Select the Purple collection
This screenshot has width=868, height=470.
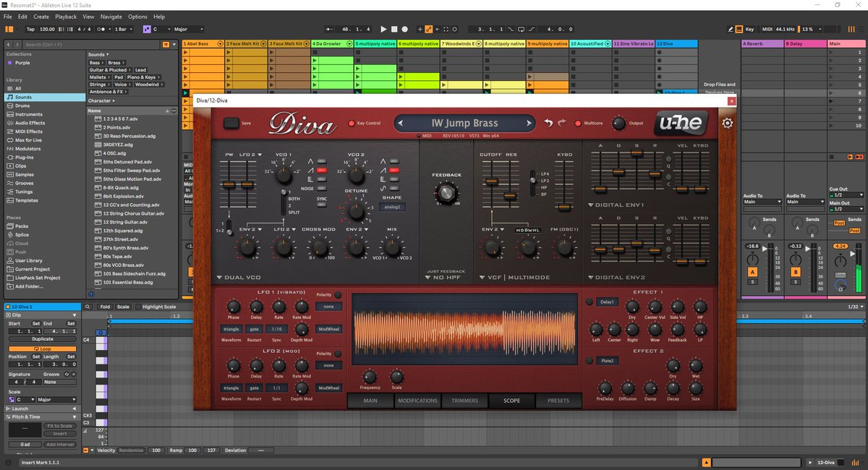coord(22,62)
